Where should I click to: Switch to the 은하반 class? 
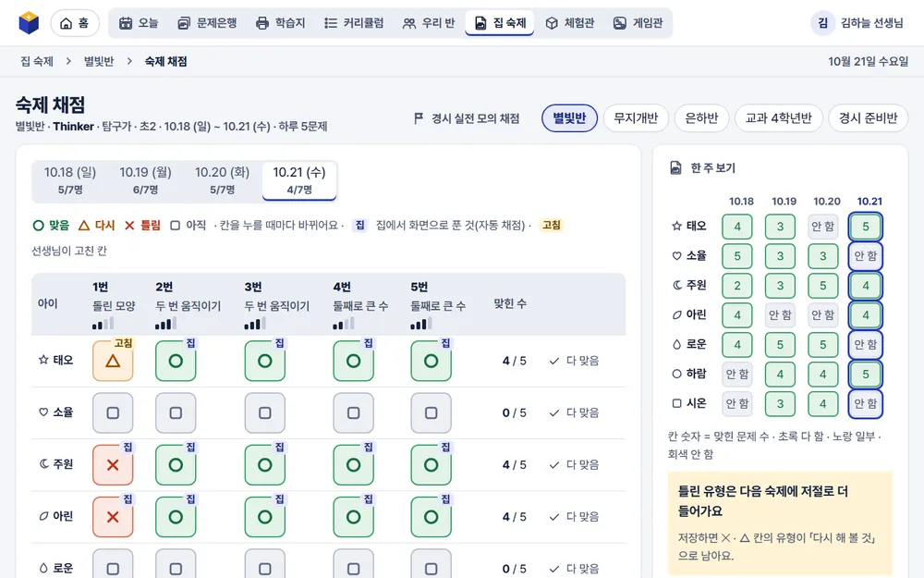pos(702,118)
